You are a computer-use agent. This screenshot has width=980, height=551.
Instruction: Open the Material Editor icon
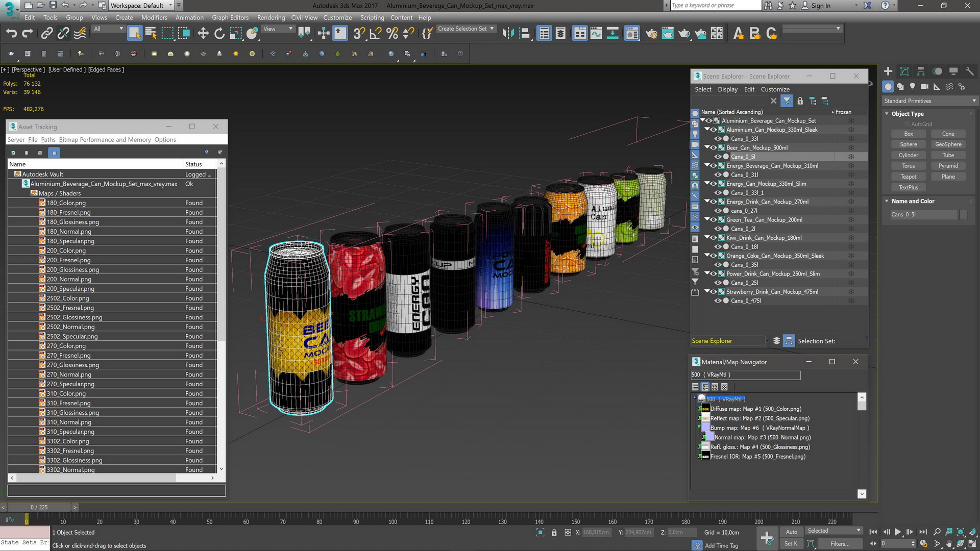click(x=632, y=34)
